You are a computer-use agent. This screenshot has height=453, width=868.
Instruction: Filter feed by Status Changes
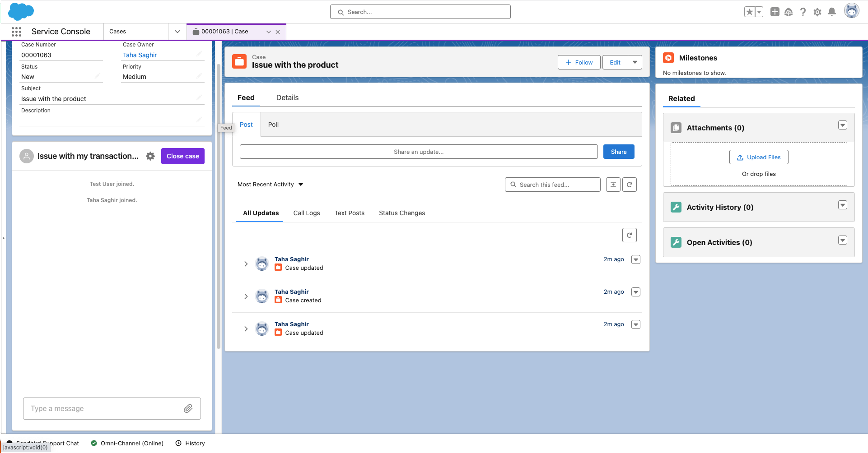(x=401, y=213)
